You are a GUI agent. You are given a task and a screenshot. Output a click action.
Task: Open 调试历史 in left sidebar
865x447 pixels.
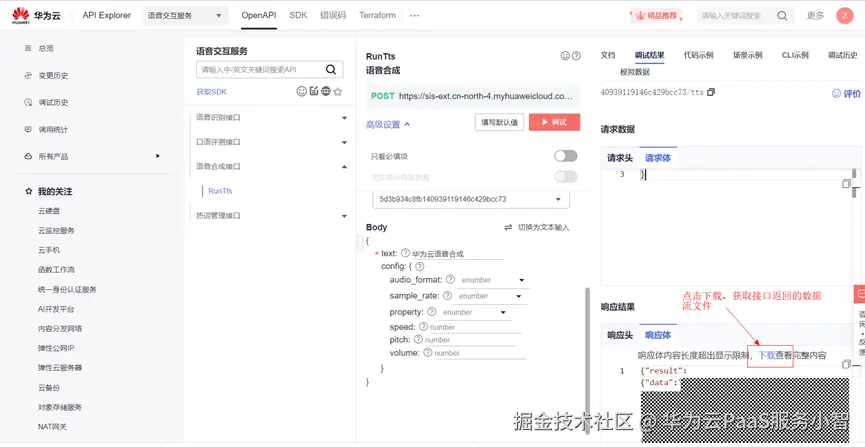click(53, 103)
